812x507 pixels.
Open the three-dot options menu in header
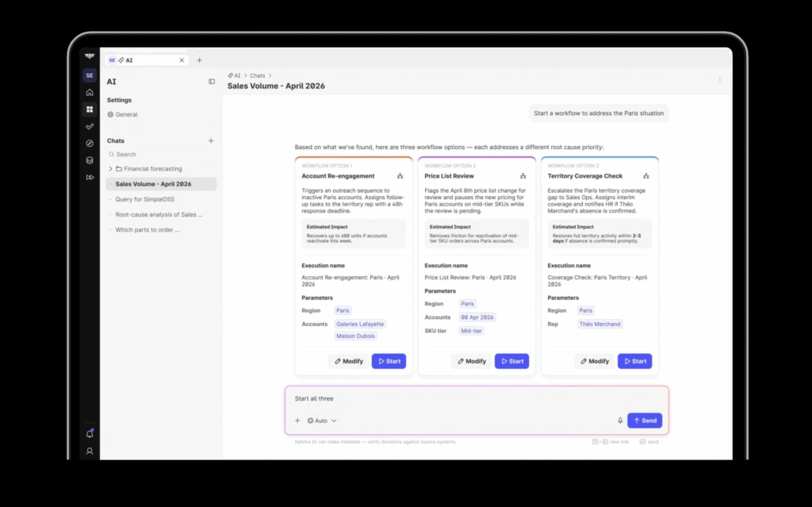[719, 80]
